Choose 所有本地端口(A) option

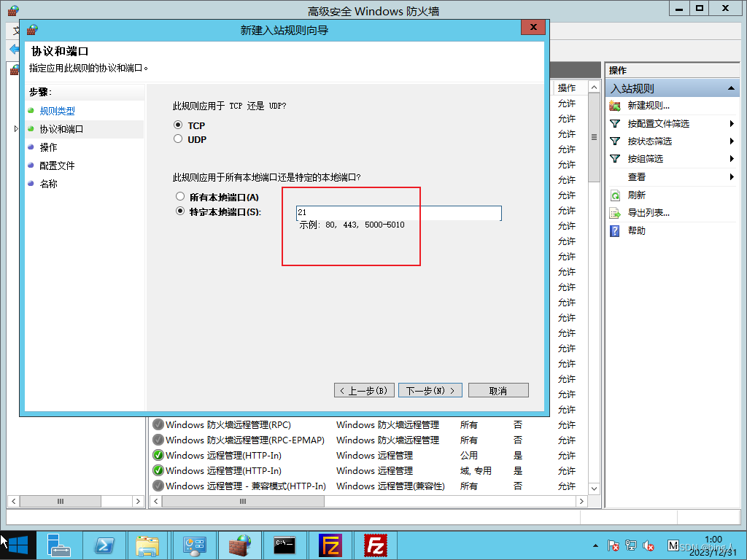pyautogui.click(x=180, y=196)
